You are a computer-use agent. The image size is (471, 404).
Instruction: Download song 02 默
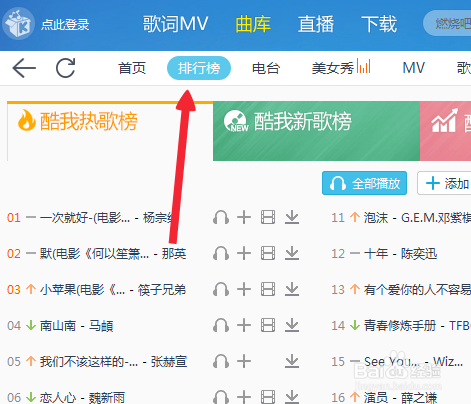coord(292,253)
